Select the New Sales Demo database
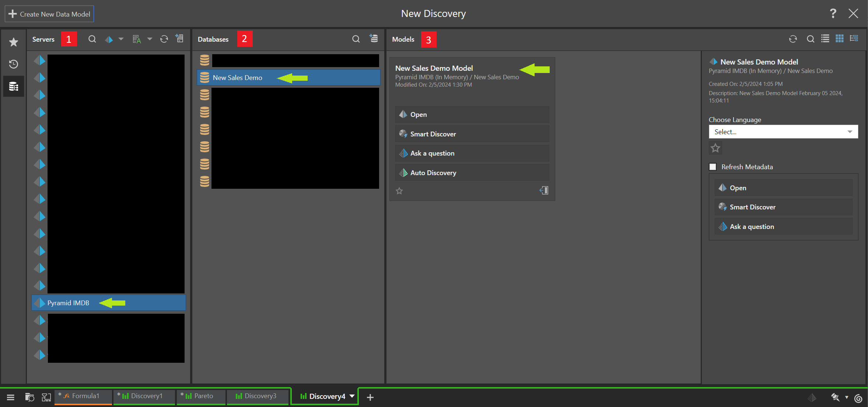868x407 pixels. 238,78
